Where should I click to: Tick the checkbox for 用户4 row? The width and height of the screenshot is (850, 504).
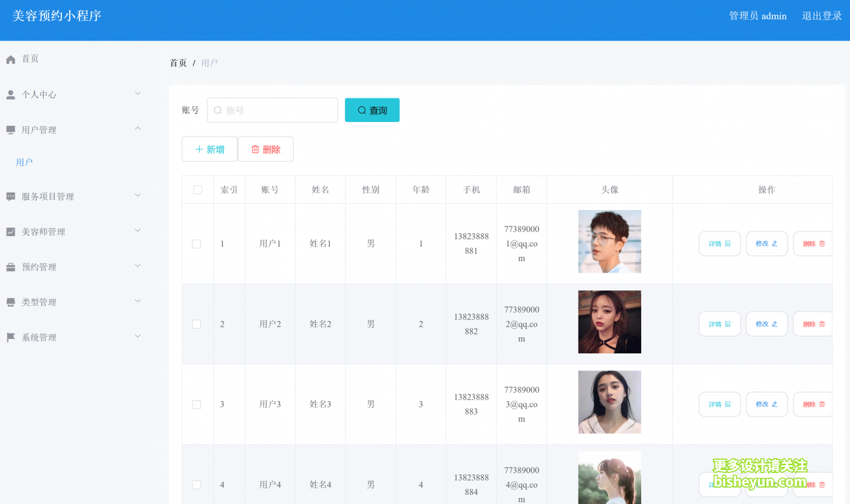(197, 485)
